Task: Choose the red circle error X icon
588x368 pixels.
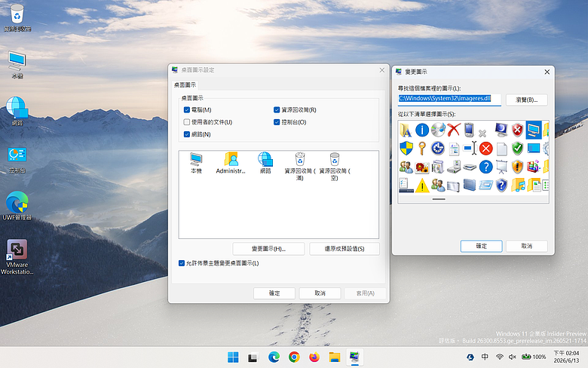Action: click(x=485, y=148)
